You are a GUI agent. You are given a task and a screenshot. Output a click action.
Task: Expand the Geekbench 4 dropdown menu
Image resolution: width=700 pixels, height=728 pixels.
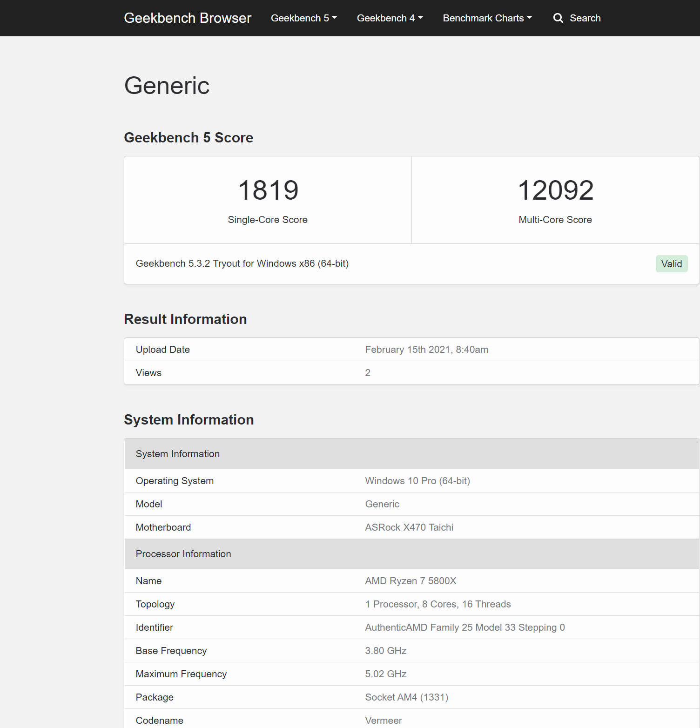pos(390,18)
